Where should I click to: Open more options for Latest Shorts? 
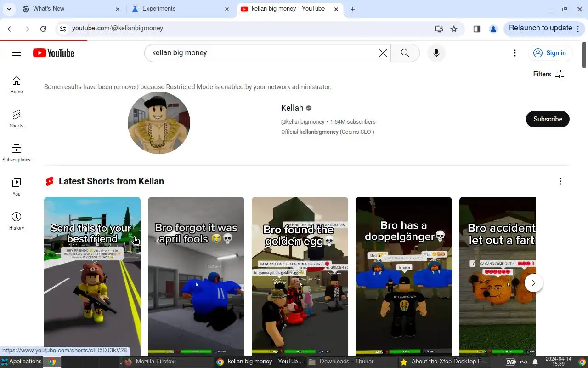pyautogui.click(x=560, y=181)
